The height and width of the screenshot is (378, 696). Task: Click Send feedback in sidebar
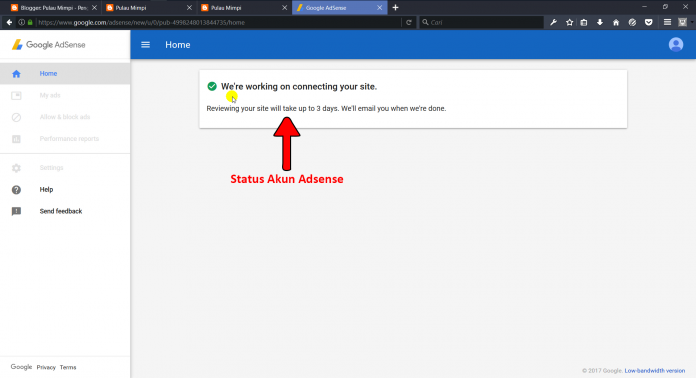click(65, 211)
